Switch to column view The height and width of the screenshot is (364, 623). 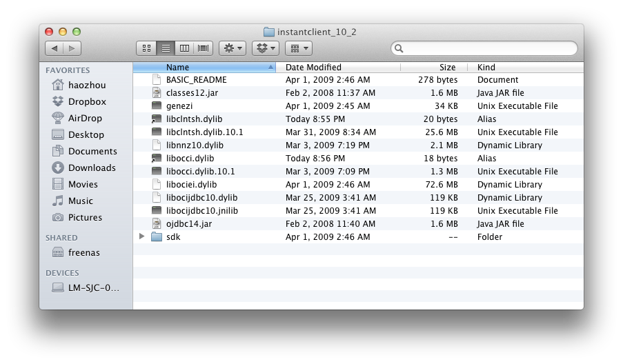pos(184,48)
